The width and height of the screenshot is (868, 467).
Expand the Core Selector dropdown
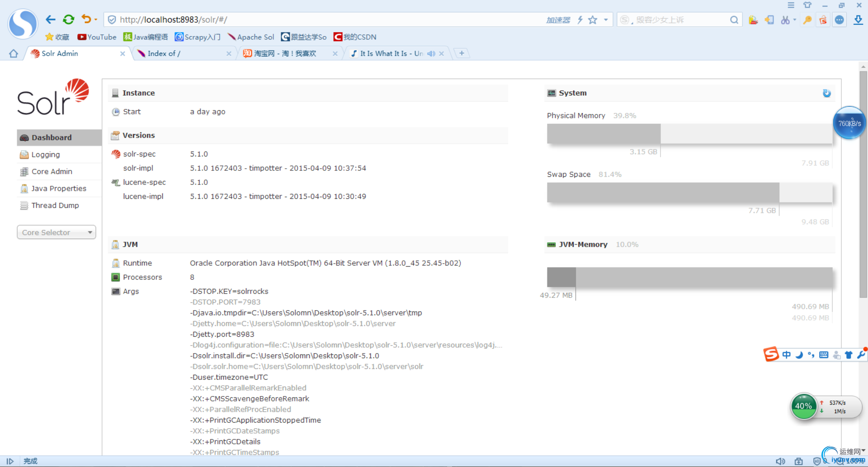(57, 232)
